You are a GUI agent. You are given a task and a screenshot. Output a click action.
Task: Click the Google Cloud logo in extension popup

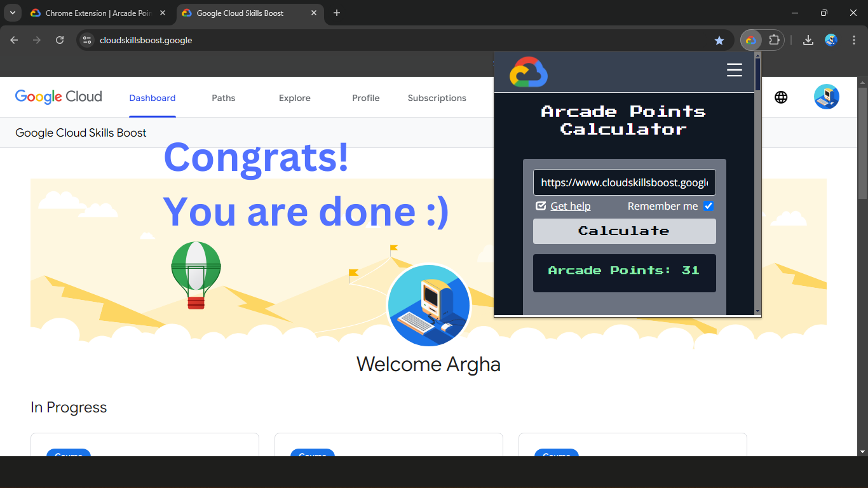point(529,72)
